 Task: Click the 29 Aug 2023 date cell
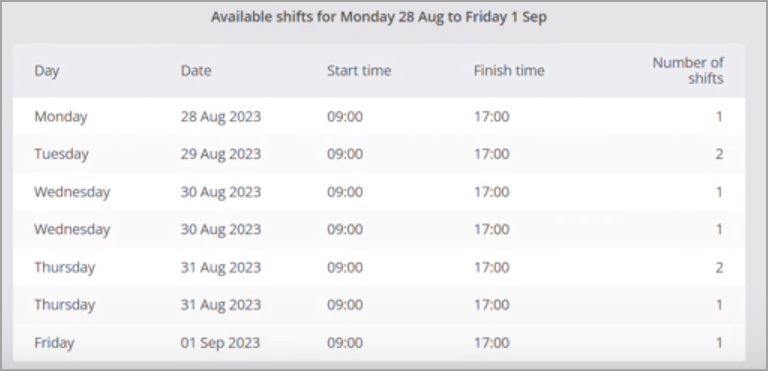[x=220, y=154]
